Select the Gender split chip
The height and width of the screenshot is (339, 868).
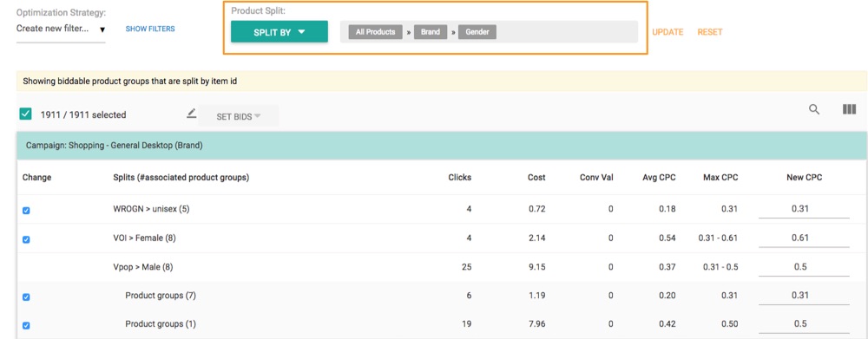click(477, 32)
